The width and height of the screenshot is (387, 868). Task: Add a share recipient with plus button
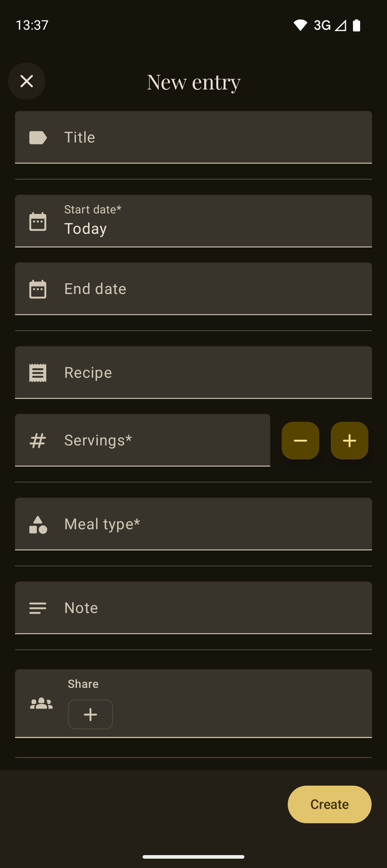pyautogui.click(x=90, y=714)
